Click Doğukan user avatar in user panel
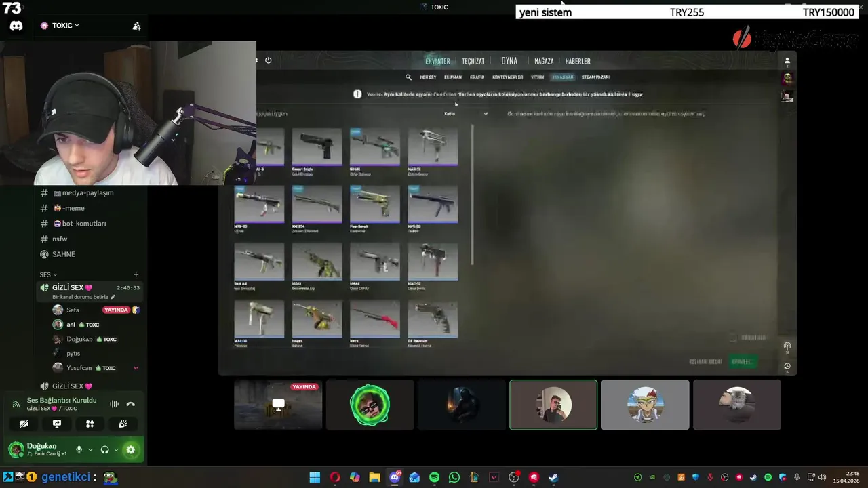Viewport: 868px width, 488px height. click(x=16, y=449)
